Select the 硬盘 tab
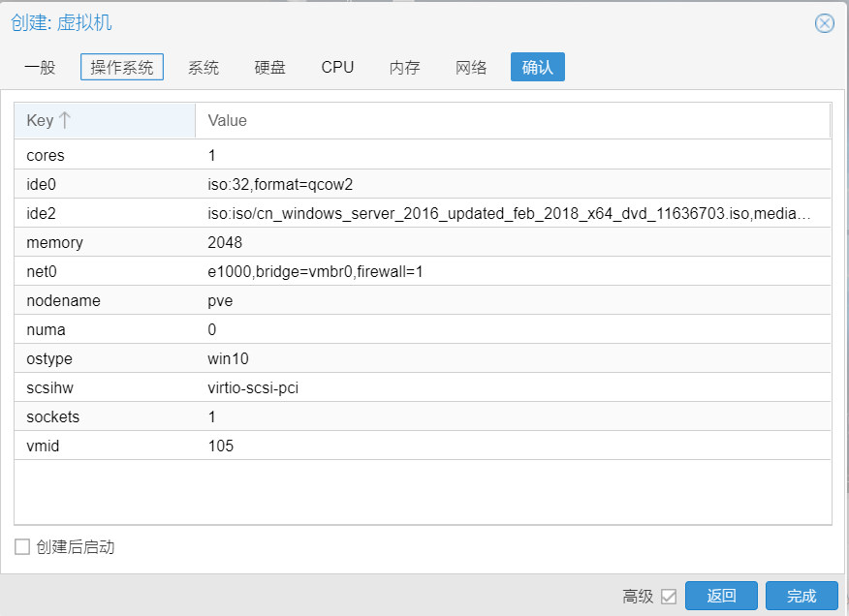 pyautogui.click(x=269, y=67)
